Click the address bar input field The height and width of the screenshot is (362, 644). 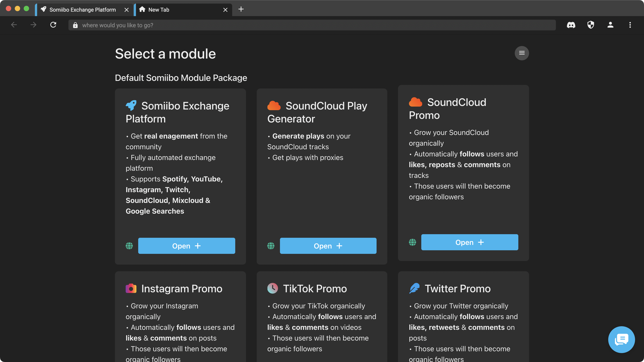pyautogui.click(x=315, y=25)
